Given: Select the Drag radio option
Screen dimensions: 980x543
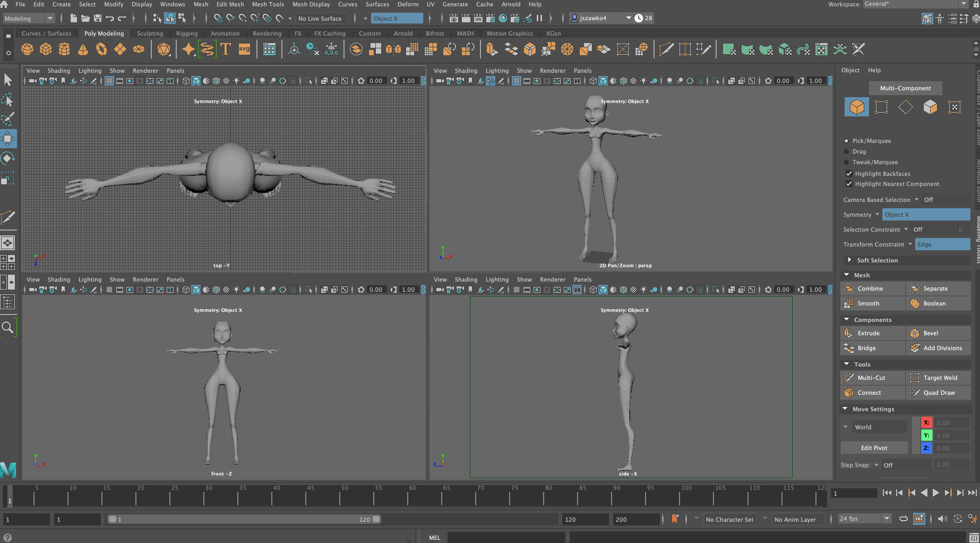Looking at the screenshot, I should (846, 151).
